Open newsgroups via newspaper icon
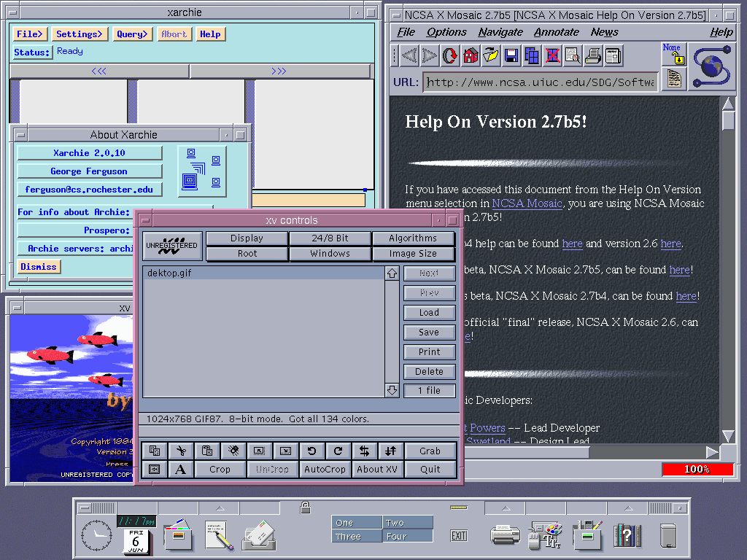 click(x=614, y=55)
